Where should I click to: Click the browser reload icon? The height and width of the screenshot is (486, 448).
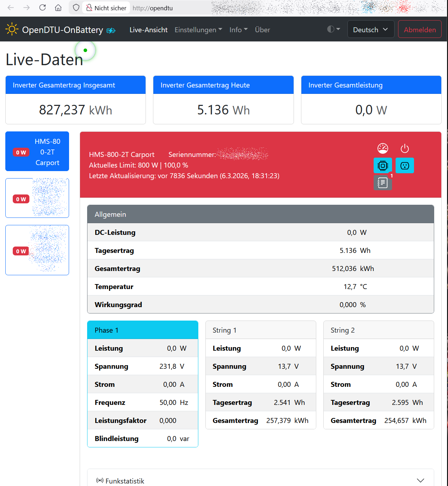(x=42, y=8)
